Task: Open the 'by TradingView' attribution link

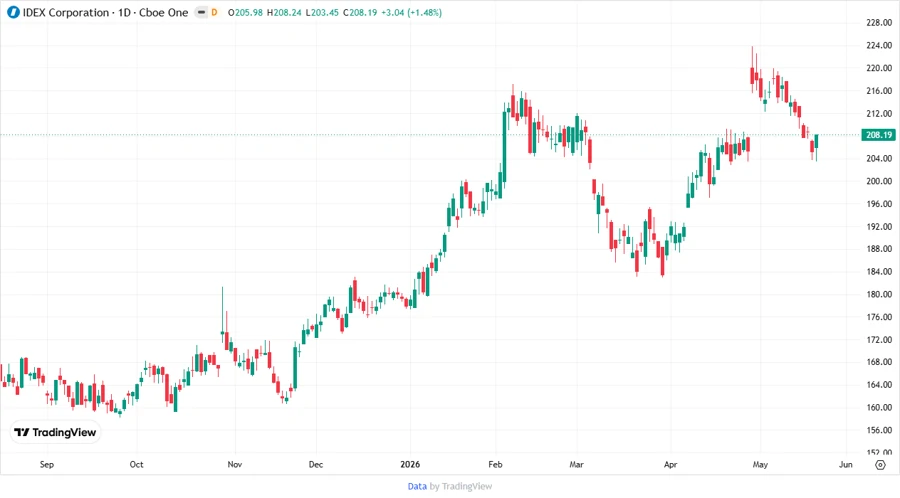Action: coord(461,487)
